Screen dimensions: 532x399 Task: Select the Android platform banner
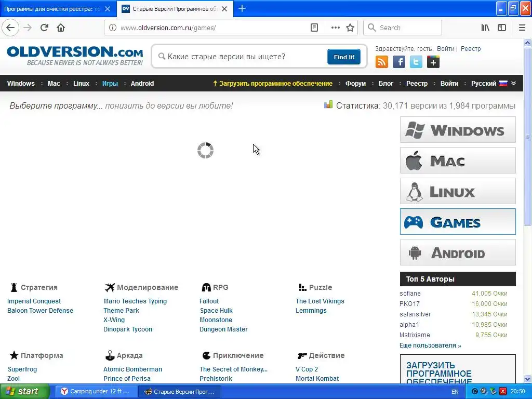(x=458, y=252)
